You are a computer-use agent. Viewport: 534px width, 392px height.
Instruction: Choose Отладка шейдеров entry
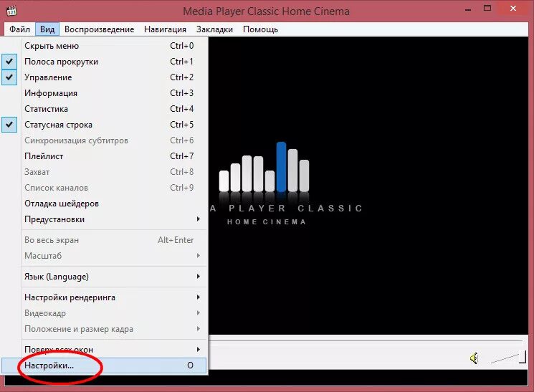tap(104, 204)
